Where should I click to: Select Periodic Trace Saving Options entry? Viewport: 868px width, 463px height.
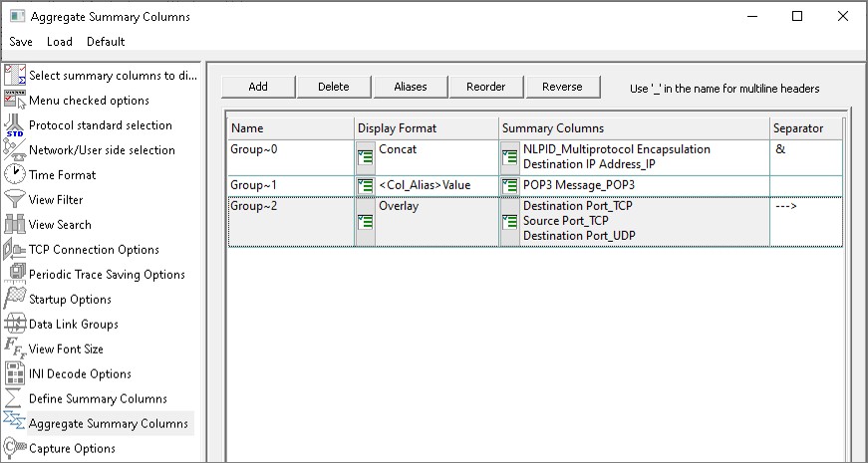click(x=107, y=275)
